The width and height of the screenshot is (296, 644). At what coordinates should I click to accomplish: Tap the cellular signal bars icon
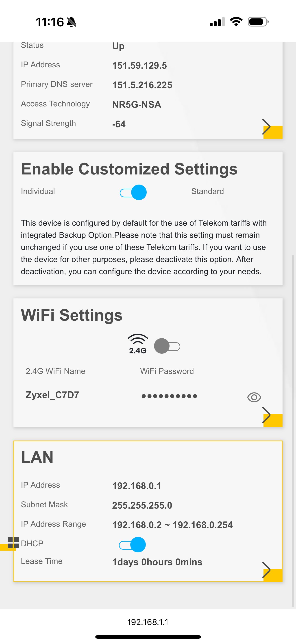pyautogui.click(x=217, y=22)
